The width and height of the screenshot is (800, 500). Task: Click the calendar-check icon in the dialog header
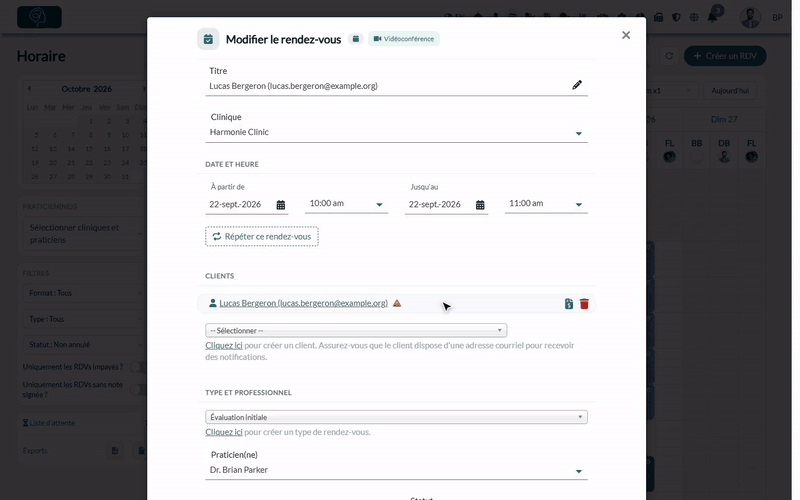tap(208, 39)
